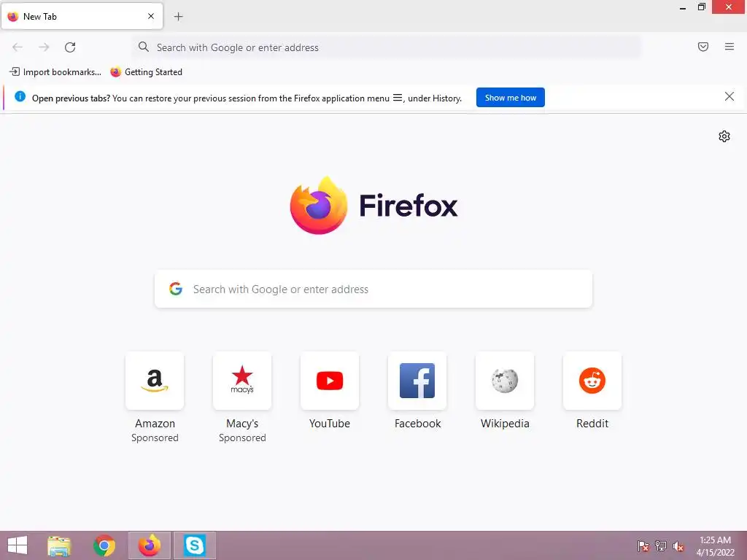Open the personalize new tab gear icon
747x560 pixels.
click(x=724, y=136)
